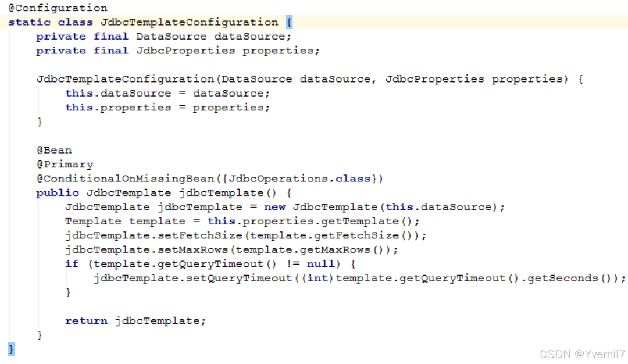Click the 'setMaxRows' method call
Viewport: 628px width, 364px height.
[x=192, y=250]
